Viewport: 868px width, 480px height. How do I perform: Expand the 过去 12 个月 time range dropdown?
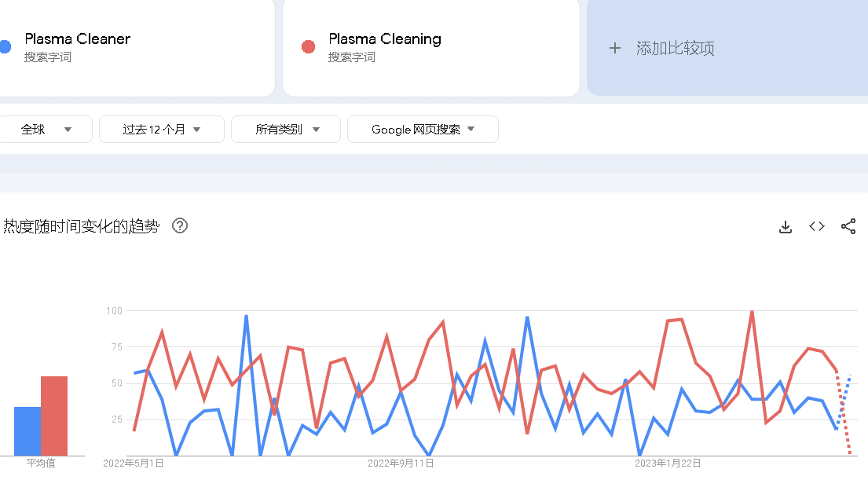click(x=162, y=130)
